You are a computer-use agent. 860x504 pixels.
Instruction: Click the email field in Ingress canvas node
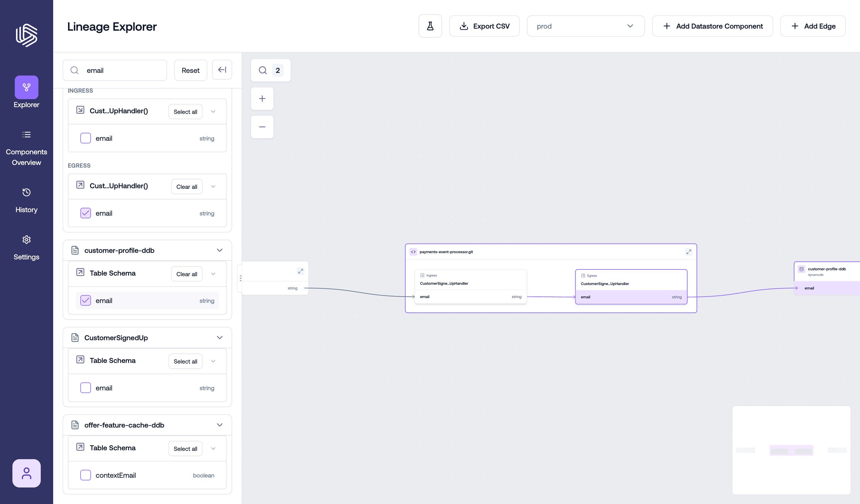471,297
